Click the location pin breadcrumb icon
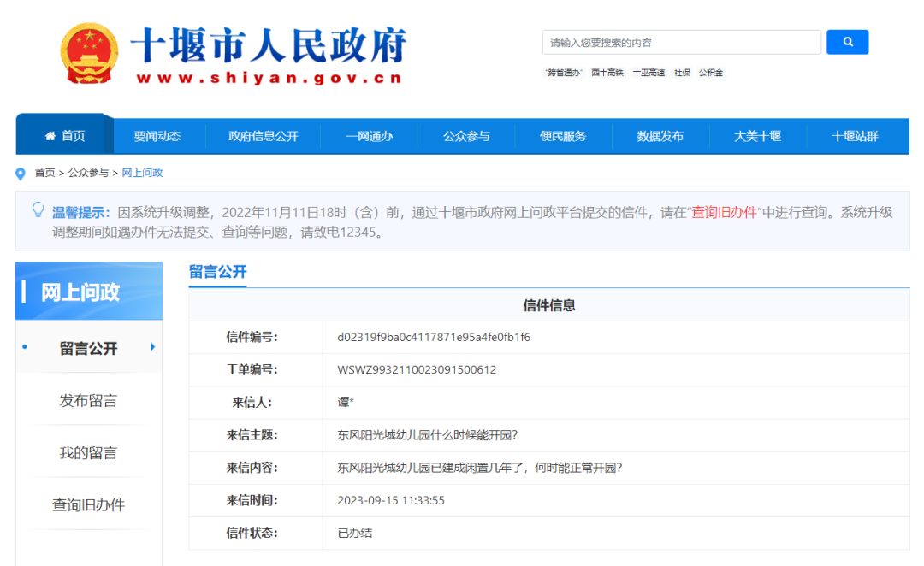The image size is (924, 566). [x=20, y=174]
